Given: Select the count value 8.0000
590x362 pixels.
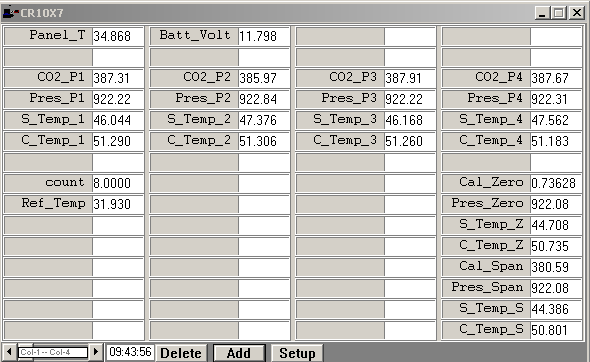Looking at the screenshot, I should point(118,183).
